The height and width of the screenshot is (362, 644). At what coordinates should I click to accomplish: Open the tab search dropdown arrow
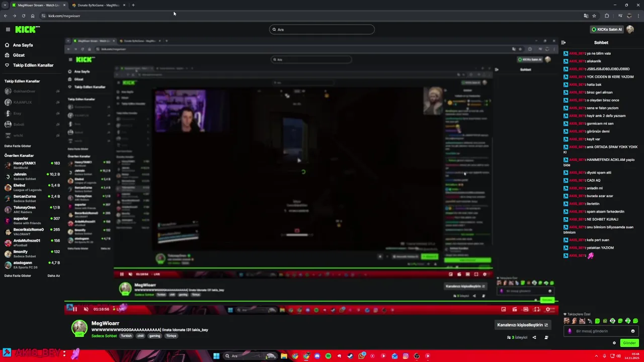click(x=5, y=5)
